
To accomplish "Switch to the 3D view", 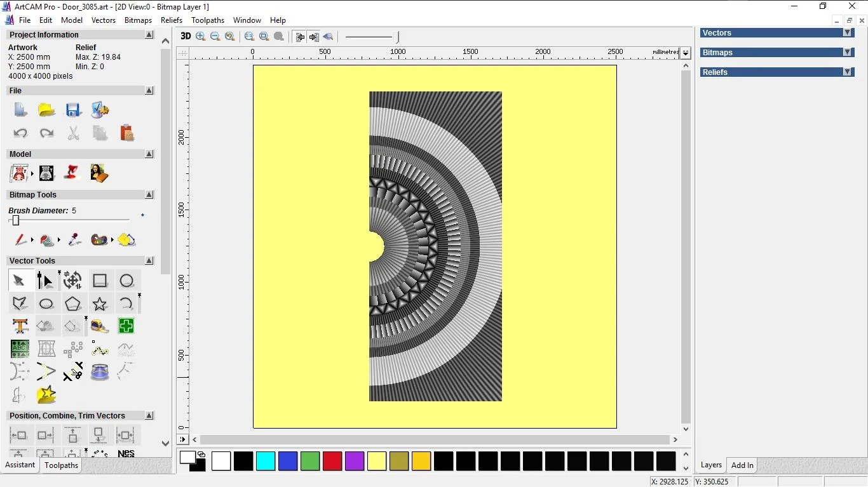I will point(186,37).
